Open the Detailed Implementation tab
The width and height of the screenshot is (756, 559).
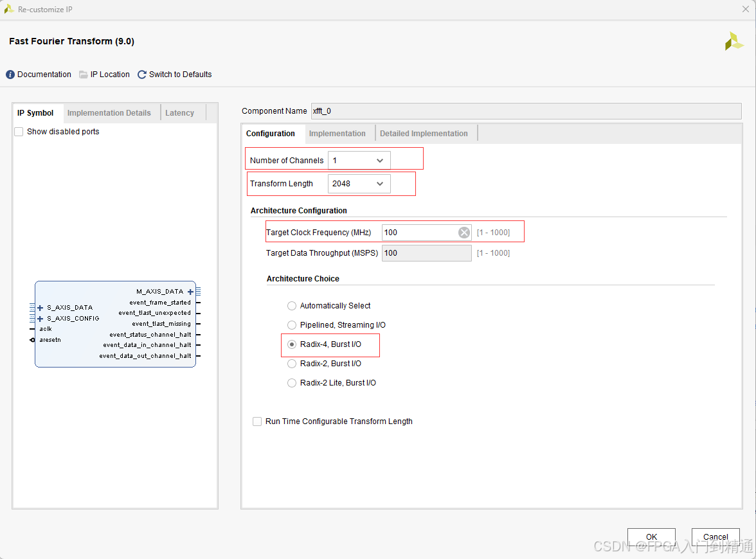pos(424,134)
